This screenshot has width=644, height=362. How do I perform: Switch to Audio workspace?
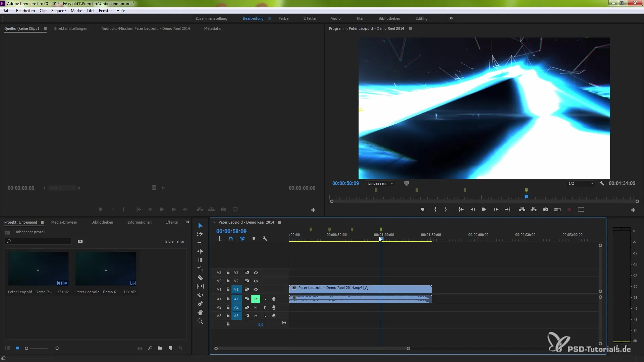click(335, 18)
